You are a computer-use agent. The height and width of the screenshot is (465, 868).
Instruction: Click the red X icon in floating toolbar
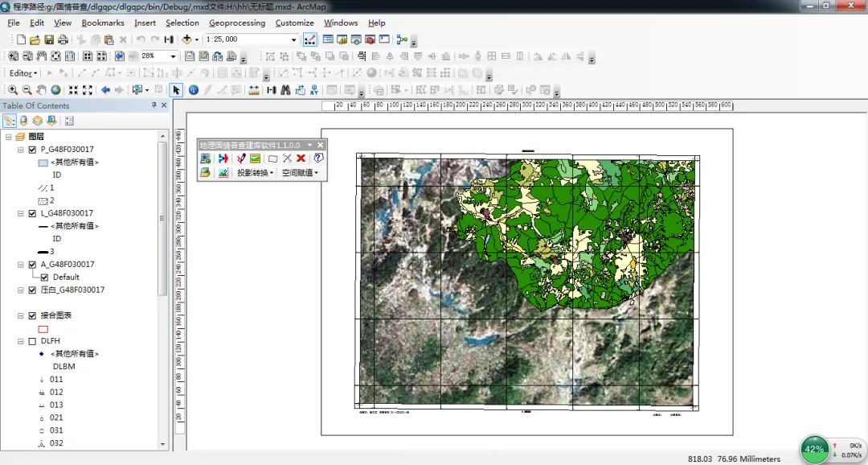(301, 158)
